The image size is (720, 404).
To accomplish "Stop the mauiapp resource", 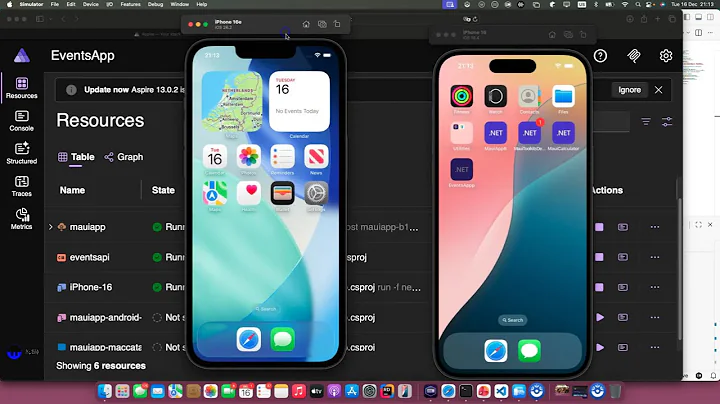I will click(599, 227).
